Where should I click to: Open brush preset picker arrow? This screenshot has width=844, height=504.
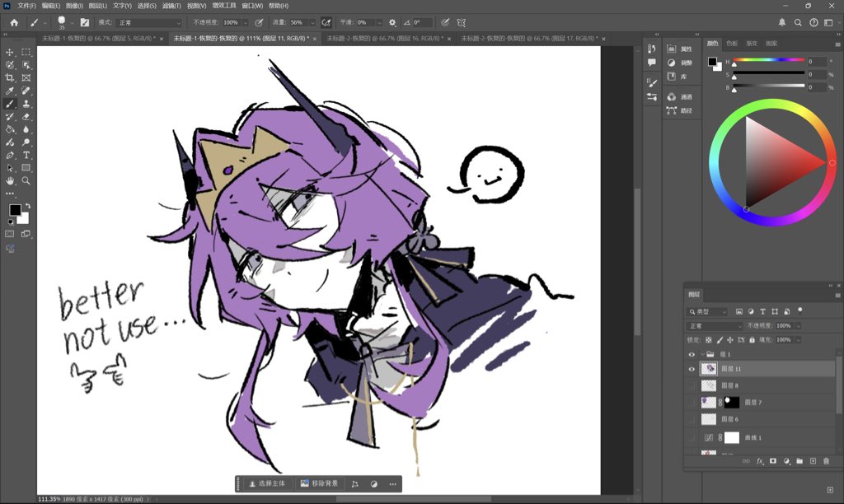(x=72, y=22)
